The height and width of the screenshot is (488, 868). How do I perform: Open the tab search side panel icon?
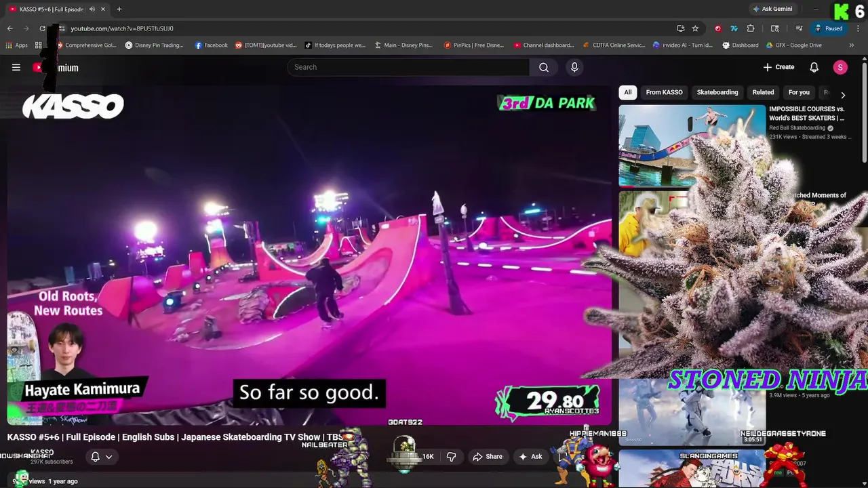click(775, 28)
